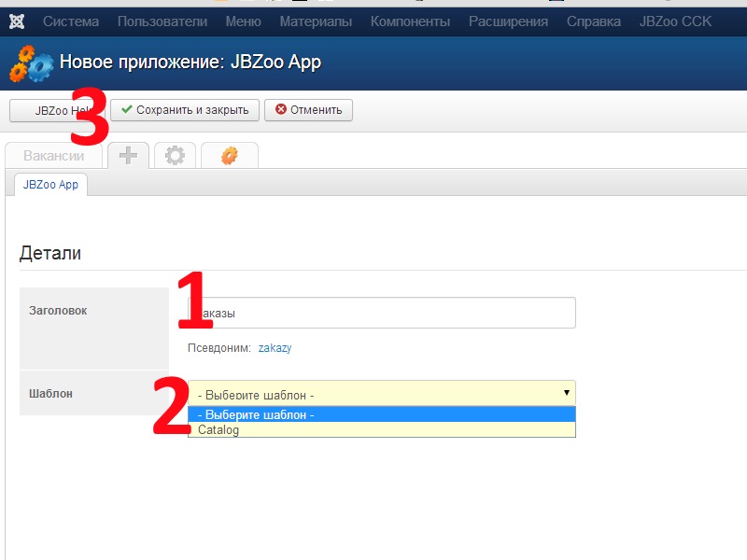Click the Детали section heading
The image size is (747, 560).
pyautogui.click(x=50, y=253)
